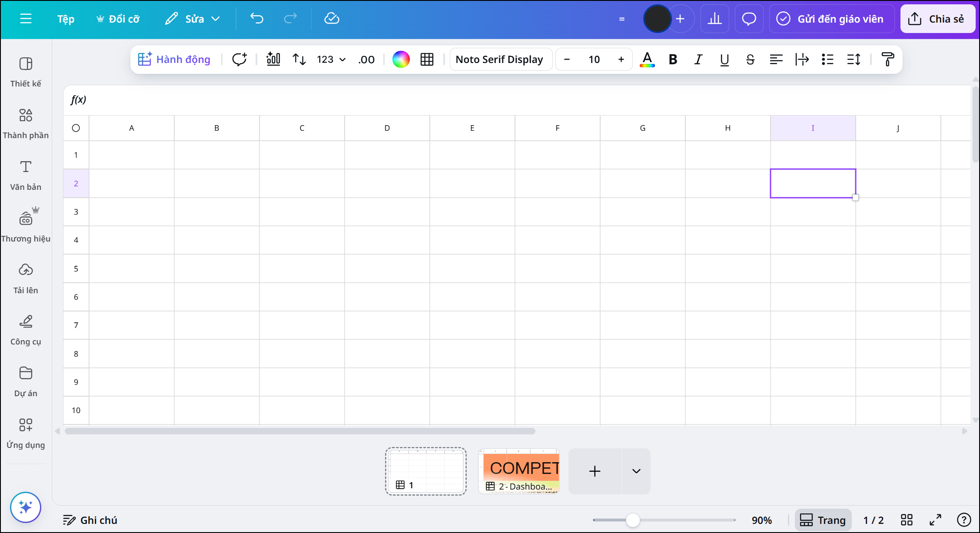Screen dimensions: 980x533
Task: Click the .00 decimal places button
Action: coord(366,59)
